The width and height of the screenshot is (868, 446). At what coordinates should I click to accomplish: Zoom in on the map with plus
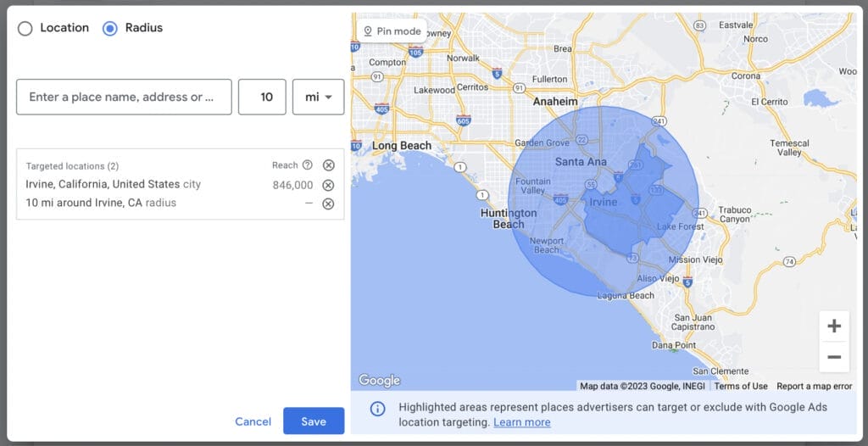pyautogui.click(x=834, y=326)
